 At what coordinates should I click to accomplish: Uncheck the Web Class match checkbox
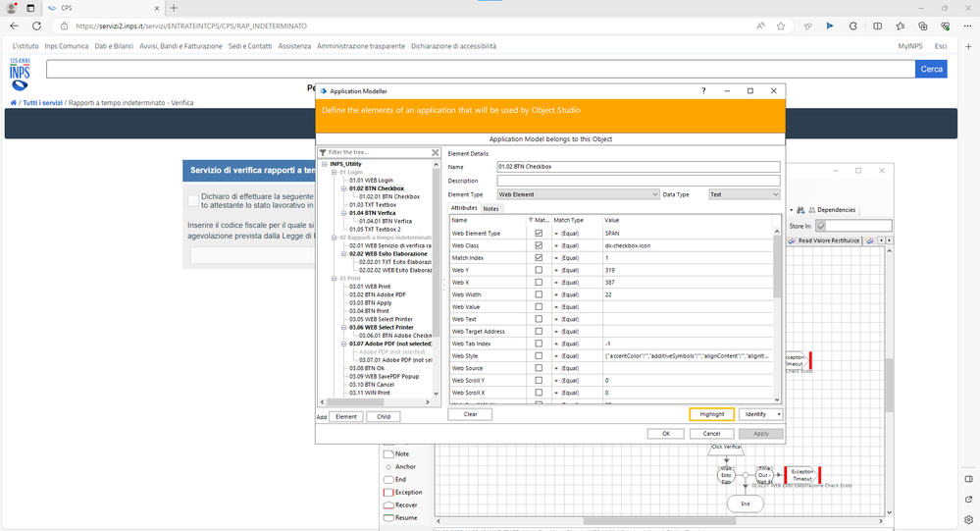point(538,245)
